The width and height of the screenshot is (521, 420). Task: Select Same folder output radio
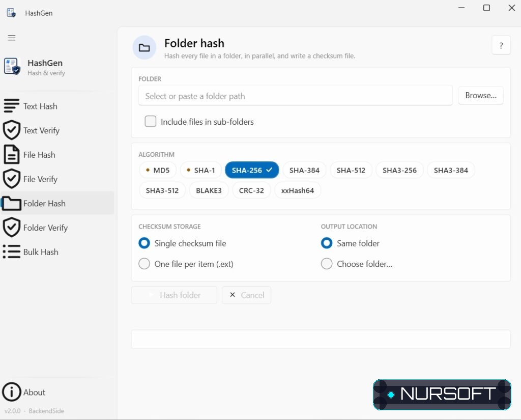pyautogui.click(x=327, y=243)
